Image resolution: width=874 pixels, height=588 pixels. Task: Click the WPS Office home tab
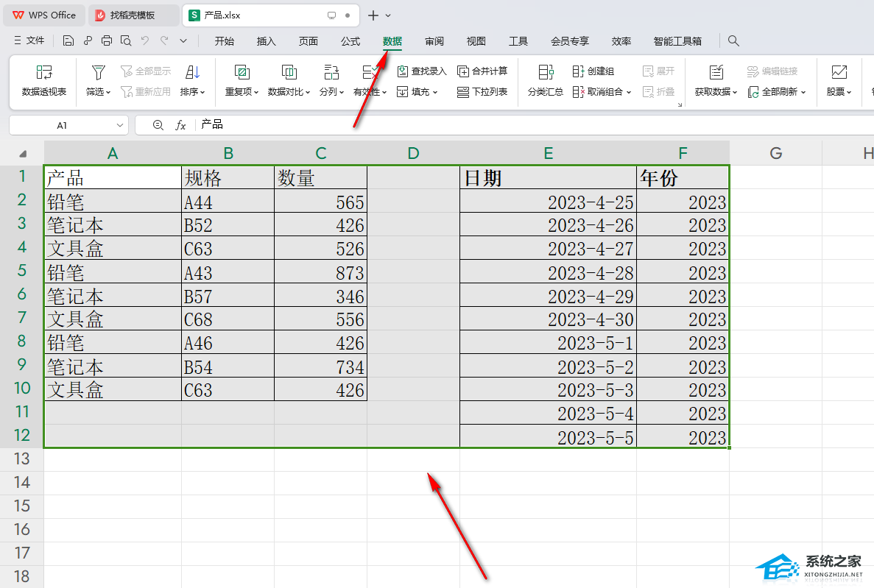click(x=44, y=15)
